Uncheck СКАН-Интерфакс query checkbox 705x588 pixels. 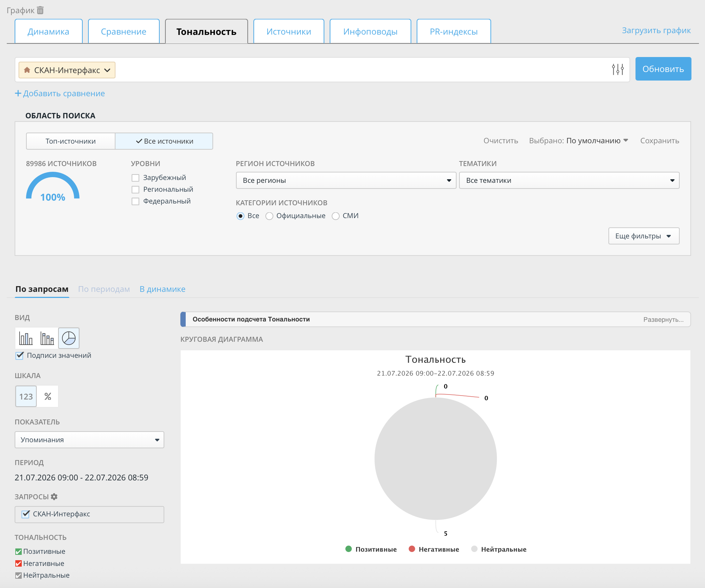pos(26,514)
